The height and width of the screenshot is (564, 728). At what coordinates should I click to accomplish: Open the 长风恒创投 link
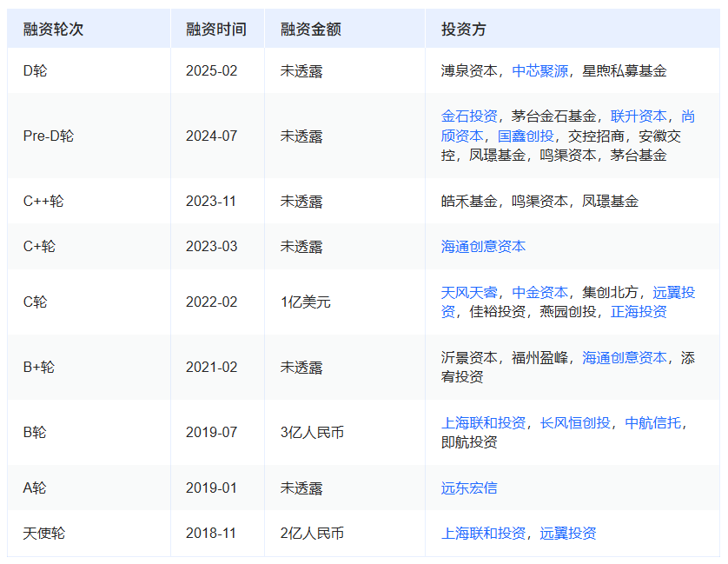point(575,423)
